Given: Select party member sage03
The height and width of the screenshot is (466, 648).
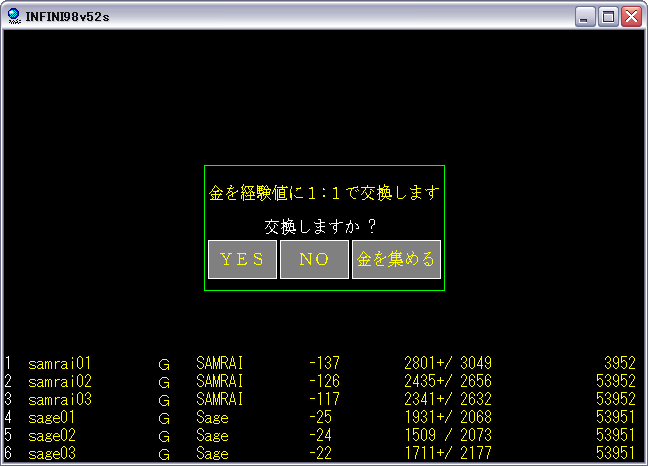Looking at the screenshot, I should (52, 454).
